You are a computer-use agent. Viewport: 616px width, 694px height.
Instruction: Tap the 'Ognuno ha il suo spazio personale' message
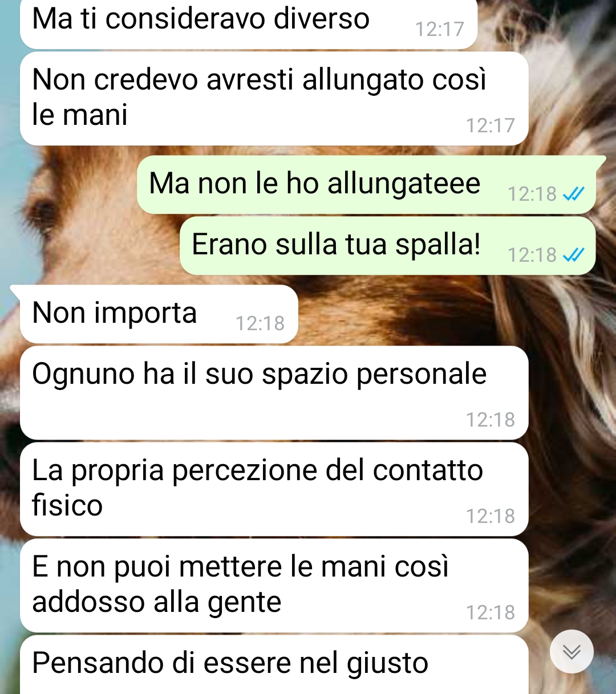coord(274,393)
